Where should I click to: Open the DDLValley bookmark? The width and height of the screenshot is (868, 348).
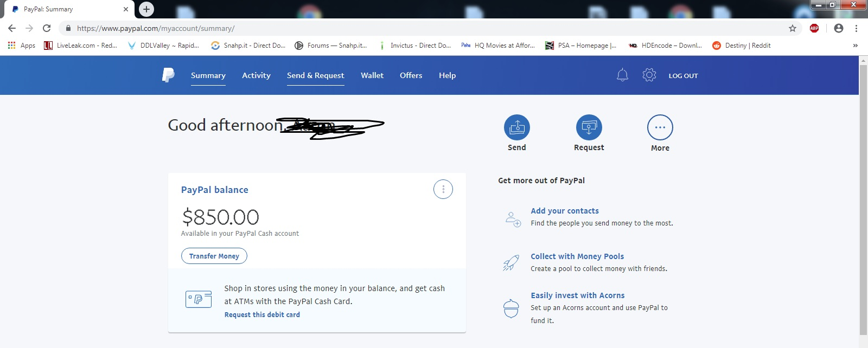163,46
